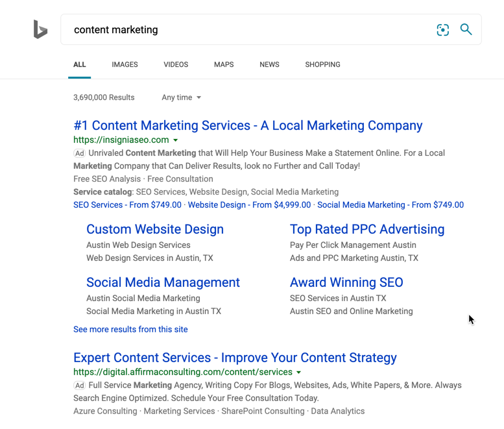Click 'Austin Web Design Services' text
This screenshot has height=429, width=504.
tap(138, 245)
